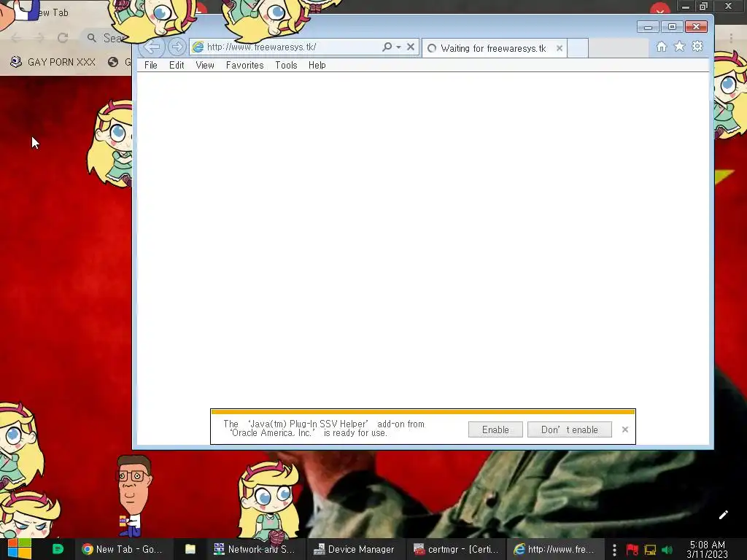Close the 'Waiting for freewaresys.tk' tab

[560, 48]
